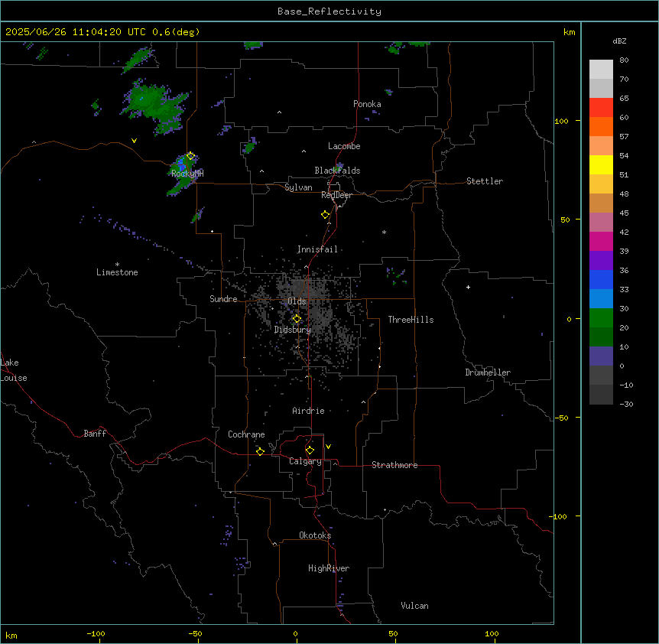Select the yellow V marker northwest of RockyMH
This screenshot has width=659, height=644.
134,141
